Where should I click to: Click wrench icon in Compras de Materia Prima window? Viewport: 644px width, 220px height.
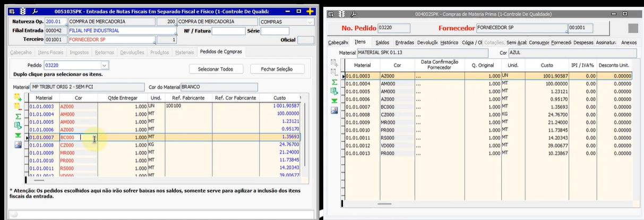354,14
